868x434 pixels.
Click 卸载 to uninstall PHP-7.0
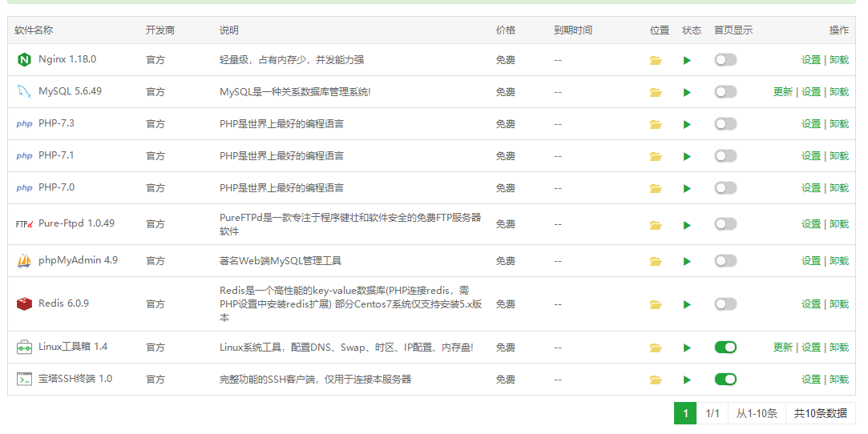point(839,188)
